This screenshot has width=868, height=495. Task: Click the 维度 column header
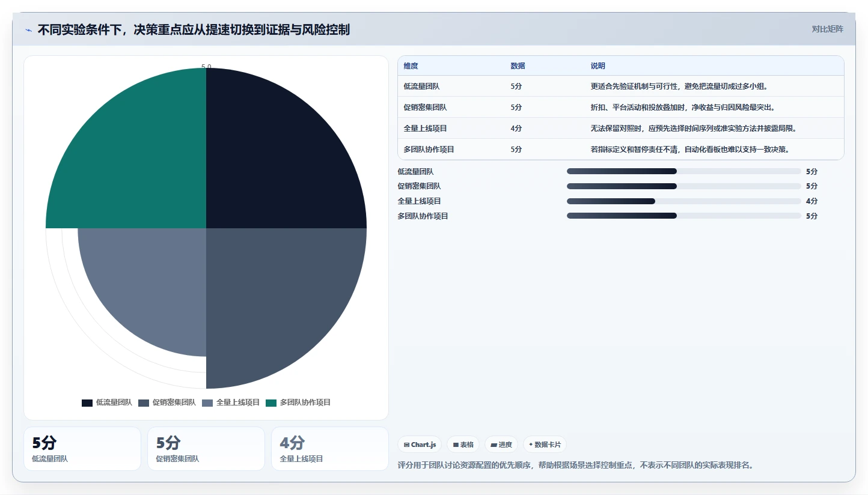411,66
